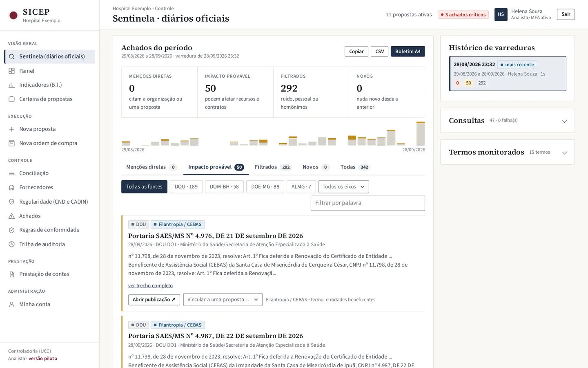This screenshot has width=588, height=368.
Task: Click the Fornecedores building icon
Action: point(11,187)
